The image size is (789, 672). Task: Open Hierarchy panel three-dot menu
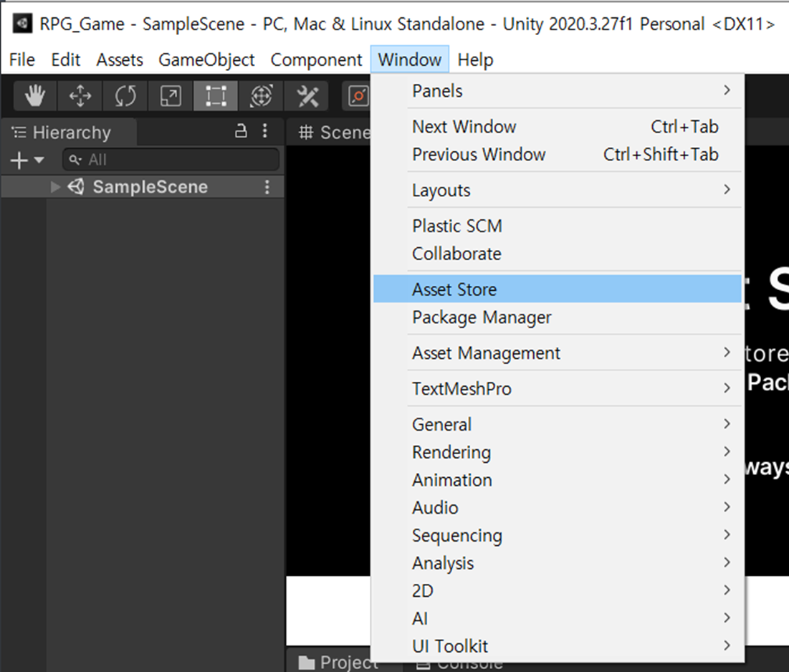264,131
